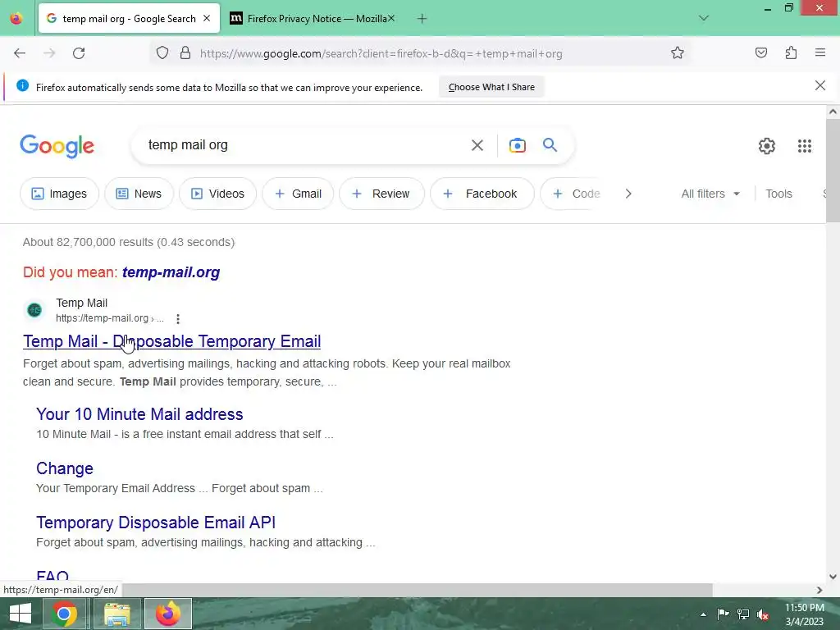Submit search with magnifying glass icon

550,144
